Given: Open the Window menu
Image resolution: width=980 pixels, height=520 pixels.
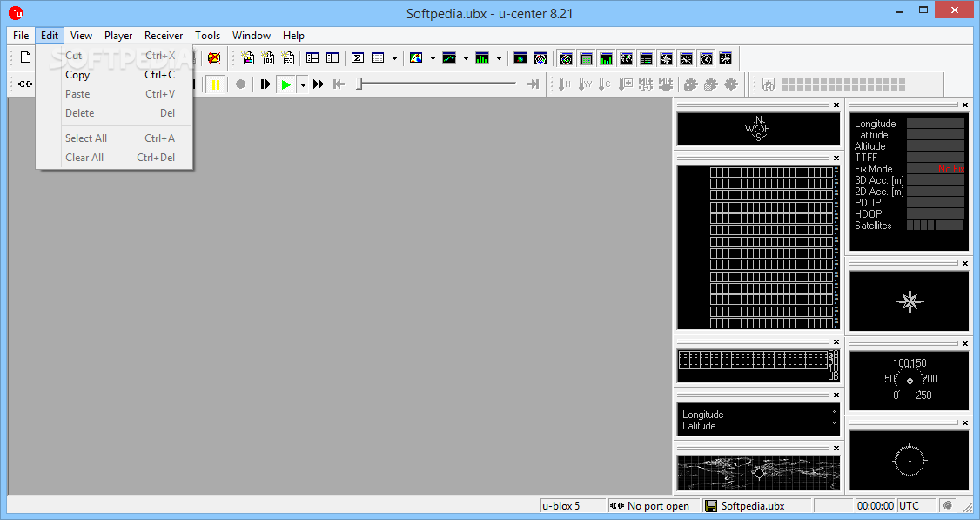Looking at the screenshot, I should point(252,35).
